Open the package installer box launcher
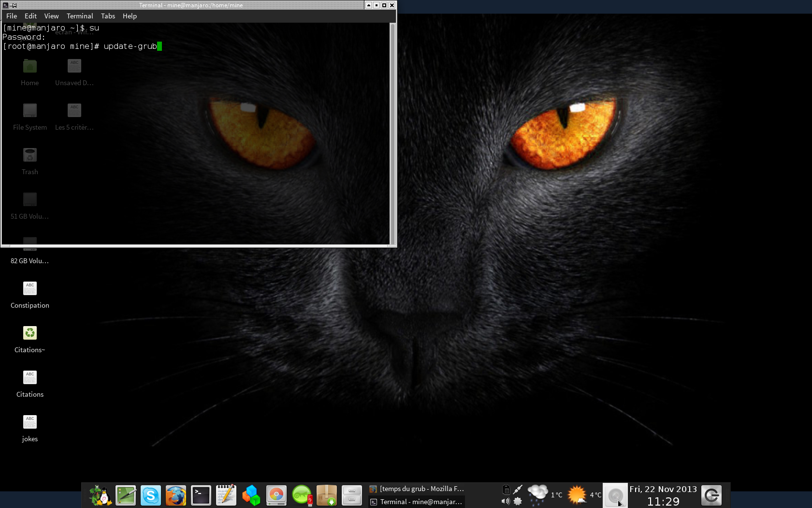The height and width of the screenshot is (508, 812). [327, 495]
